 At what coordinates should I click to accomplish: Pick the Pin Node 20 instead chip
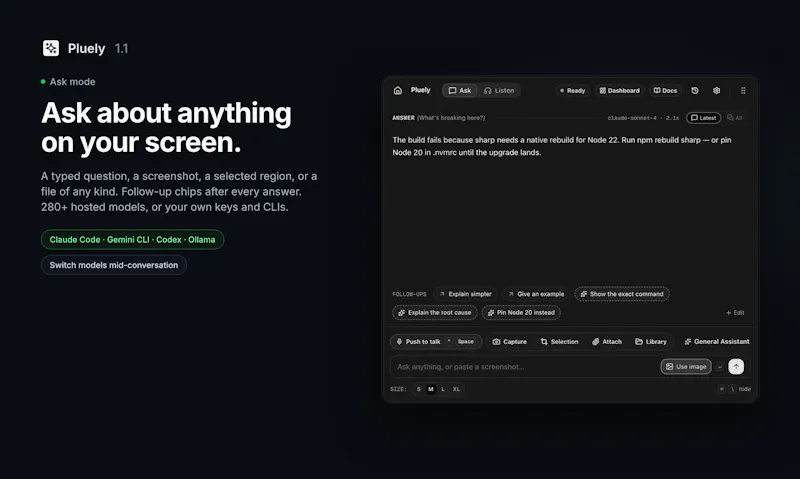pos(521,312)
